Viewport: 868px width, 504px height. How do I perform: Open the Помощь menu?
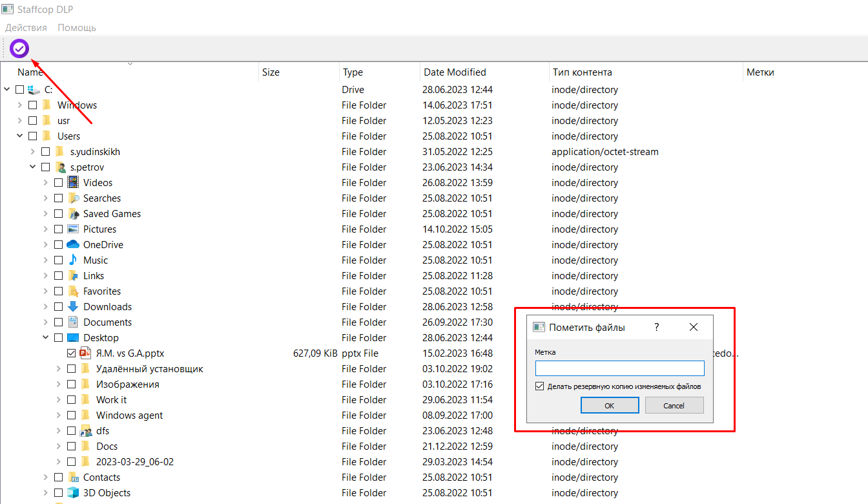point(77,28)
